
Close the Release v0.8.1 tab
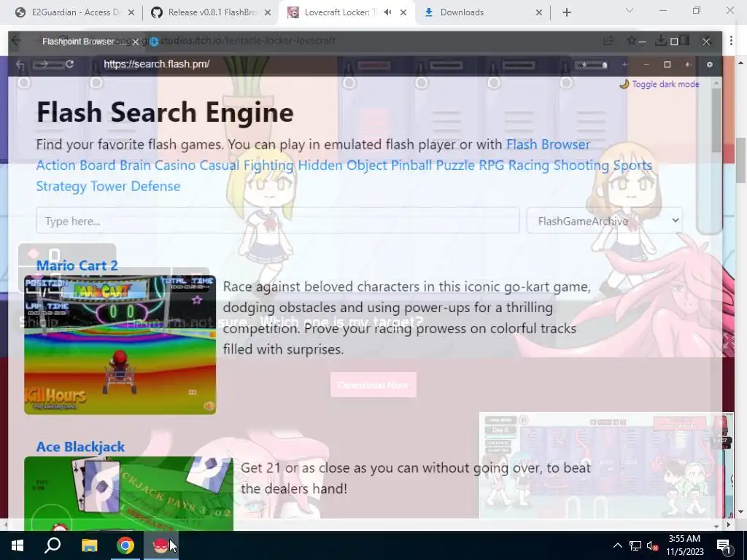coord(268,12)
